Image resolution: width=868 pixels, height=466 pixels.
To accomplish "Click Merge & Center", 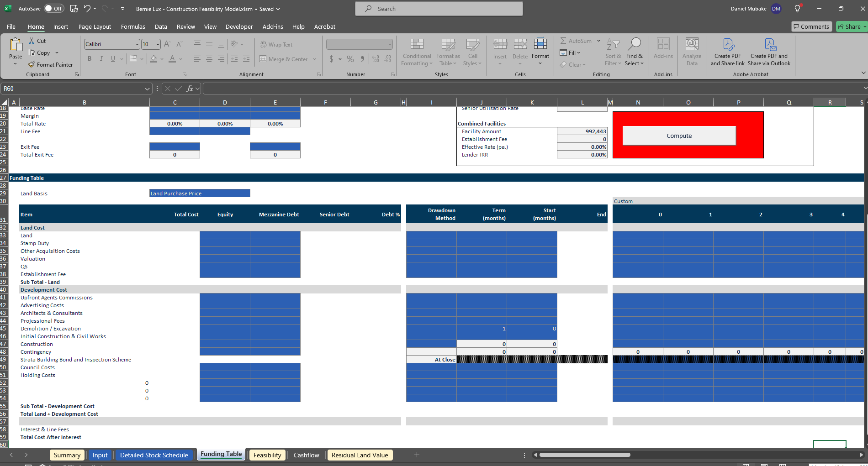I will click(x=284, y=59).
